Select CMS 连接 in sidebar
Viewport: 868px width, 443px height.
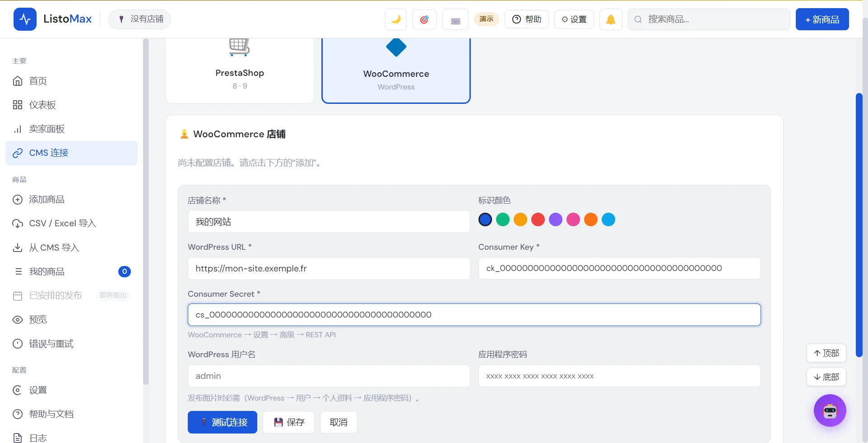point(71,153)
